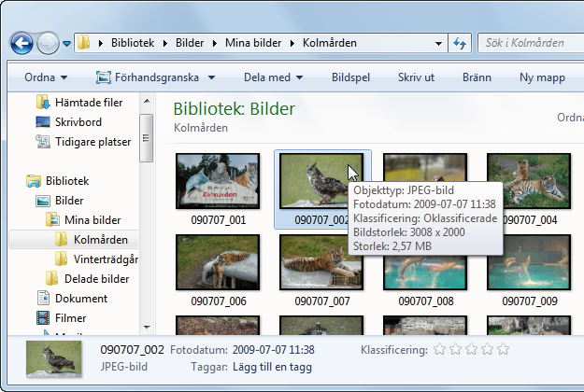Select Bilder library in the navigation tree

[x=69, y=201]
